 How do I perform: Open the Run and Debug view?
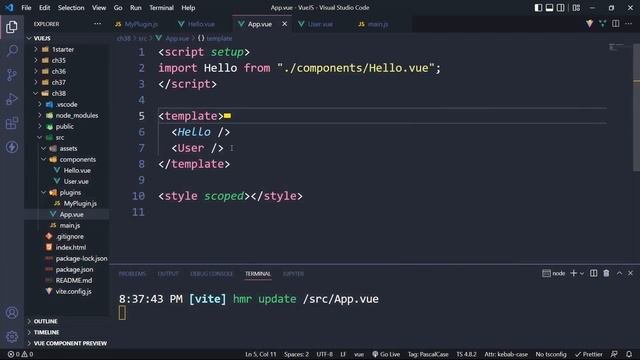pyautogui.click(x=12, y=99)
